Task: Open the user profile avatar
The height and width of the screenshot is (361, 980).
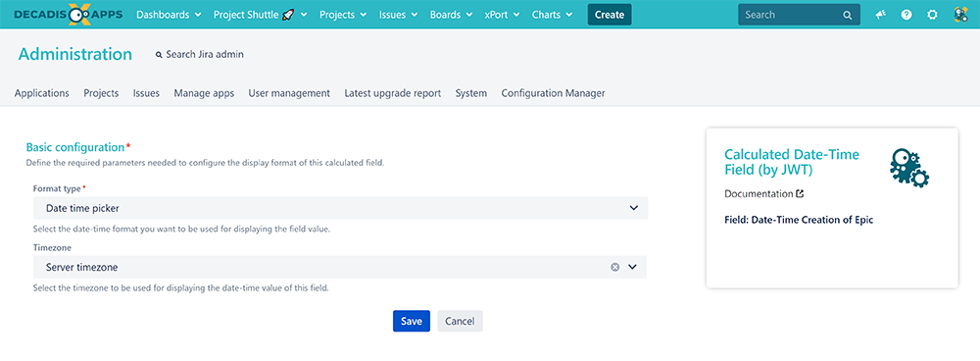Action: [961, 15]
